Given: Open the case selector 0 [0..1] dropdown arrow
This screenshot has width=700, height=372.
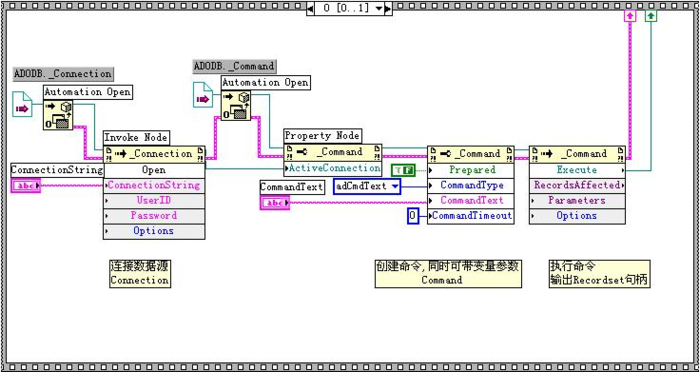Looking at the screenshot, I should (379, 8).
